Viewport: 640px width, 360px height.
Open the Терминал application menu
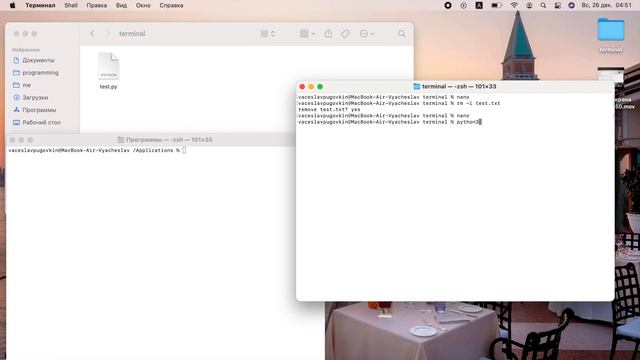tap(40, 5)
